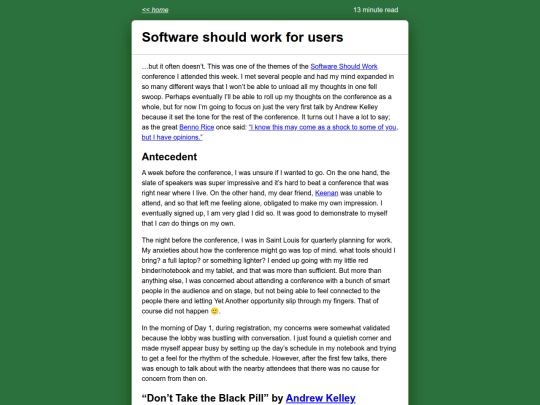Click the "Don't Take the Black Pill" heading text
The width and height of the screenshot is (540, 405).
[x=205, y=398]
